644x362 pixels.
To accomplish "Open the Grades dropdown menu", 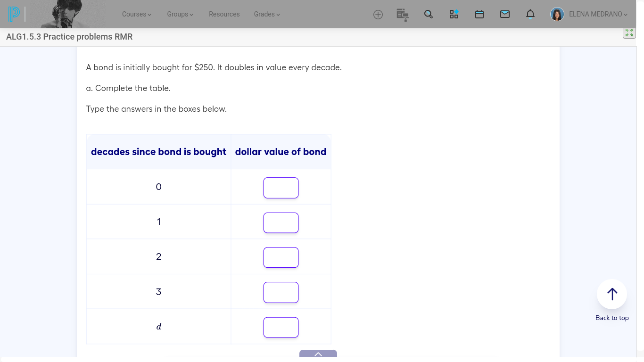I will tap(266, 14).
